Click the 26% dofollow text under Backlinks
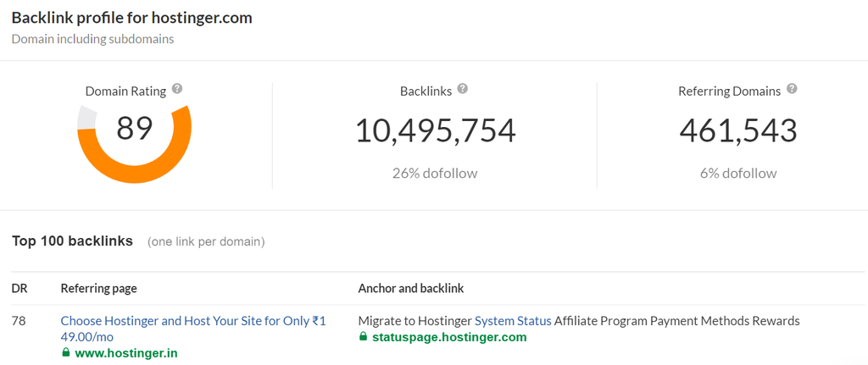Viewport: 868px width, 365px height. [x=435, y=173]
